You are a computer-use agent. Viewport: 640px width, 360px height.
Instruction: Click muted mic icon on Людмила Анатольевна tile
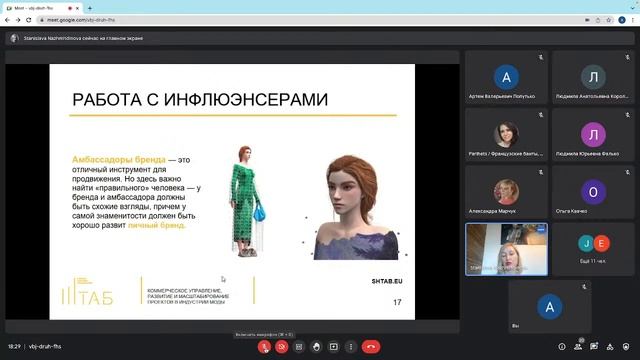[627, 58]
